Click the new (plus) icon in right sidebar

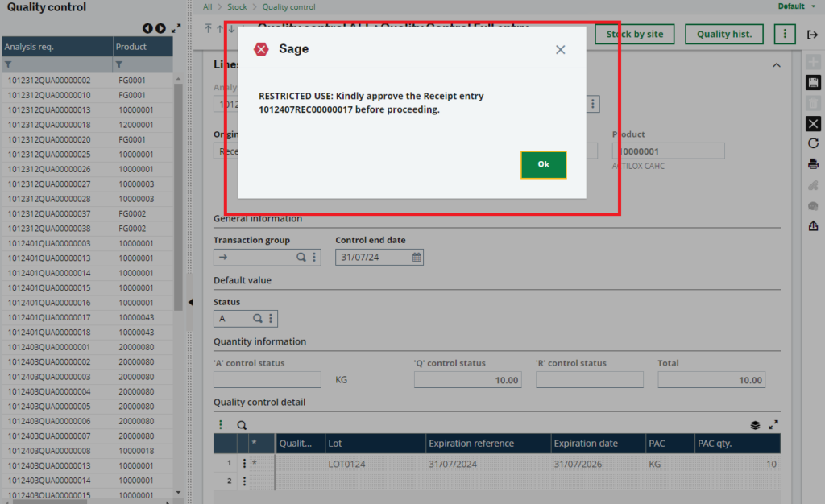coord(813,62)
